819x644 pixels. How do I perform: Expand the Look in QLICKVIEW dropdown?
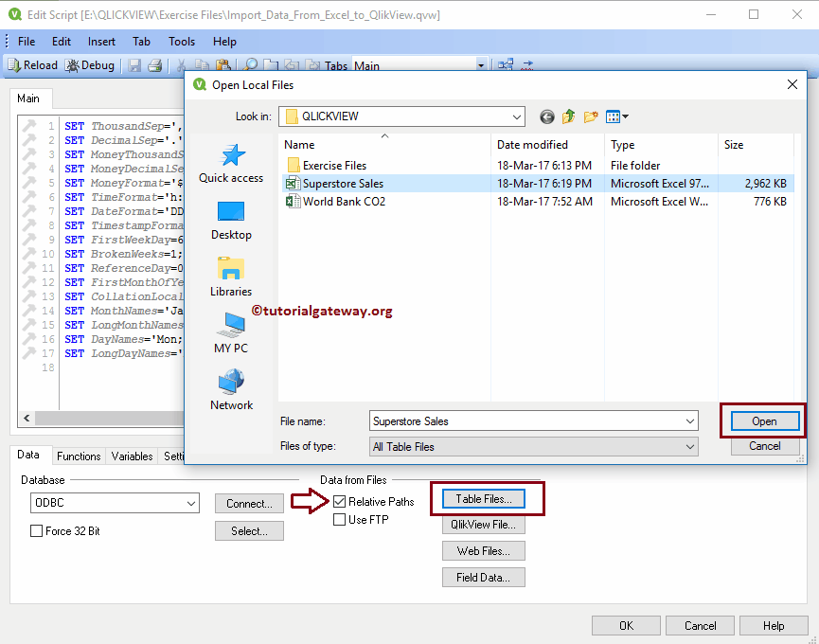(517, 116)
